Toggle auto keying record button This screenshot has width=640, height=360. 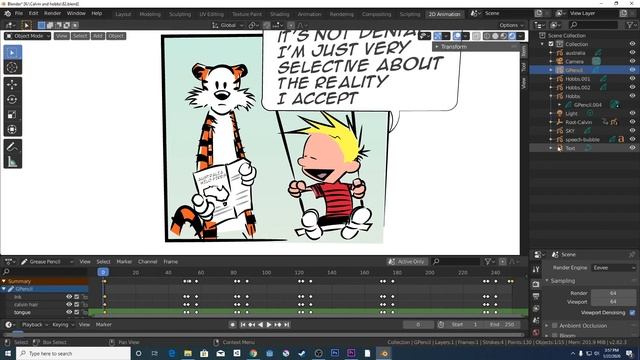pyautogui.click(x=233, y=324)
